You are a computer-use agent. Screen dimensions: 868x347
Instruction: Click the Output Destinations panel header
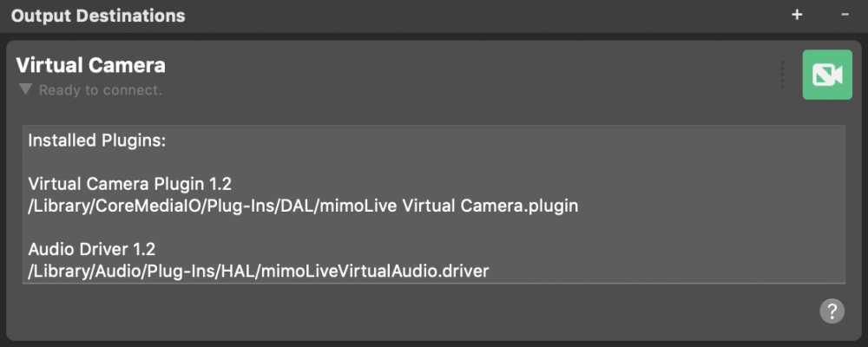click(434, 16)
